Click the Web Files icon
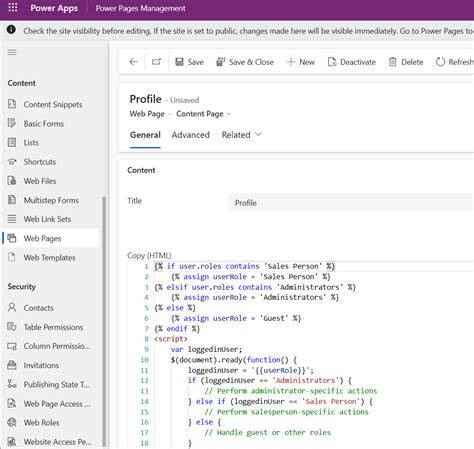474x449 pixels. 12,181
